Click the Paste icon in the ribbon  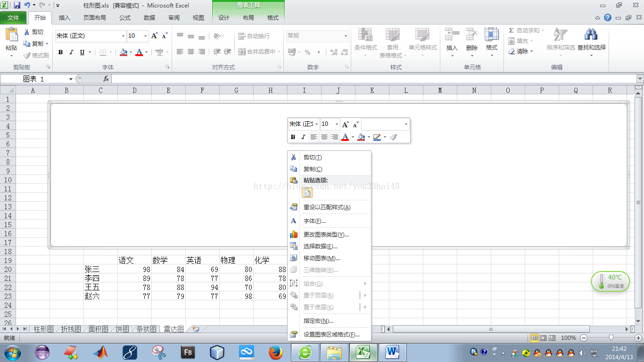(x=11, y=34)
